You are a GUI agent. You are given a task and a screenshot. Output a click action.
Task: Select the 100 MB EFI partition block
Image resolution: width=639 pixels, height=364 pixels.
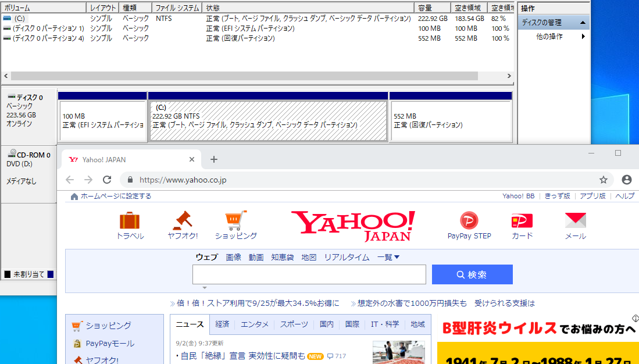[103, 121]
